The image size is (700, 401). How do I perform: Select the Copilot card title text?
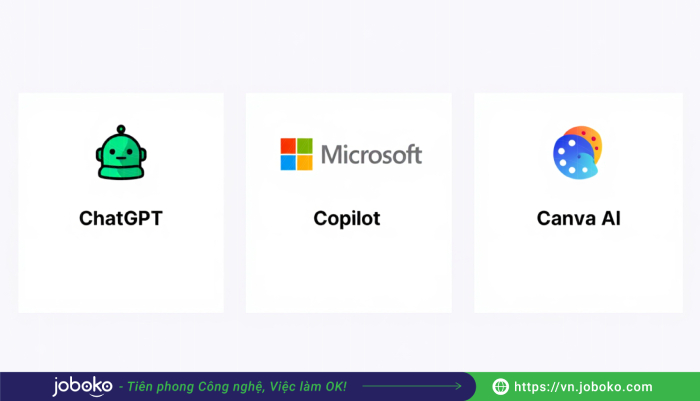click(347, 218)
